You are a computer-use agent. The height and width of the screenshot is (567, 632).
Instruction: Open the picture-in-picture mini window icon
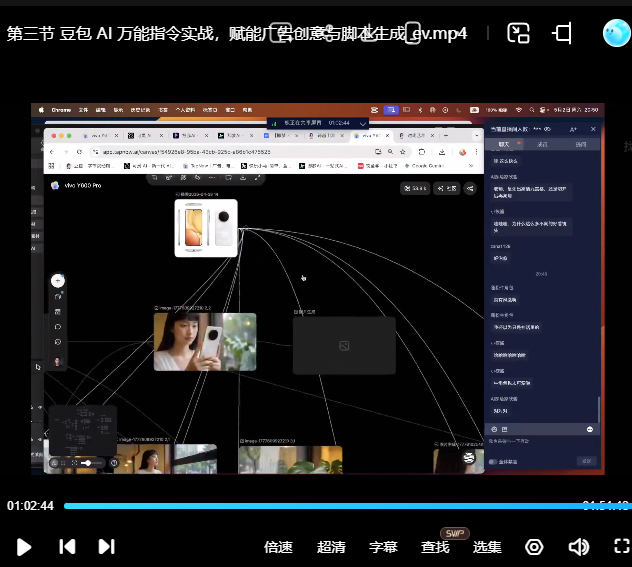pos(518,33)
